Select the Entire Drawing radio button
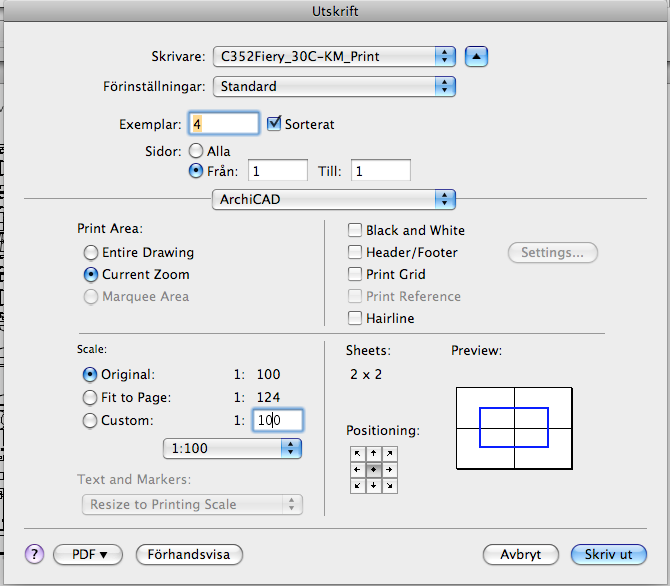 click(x=92, y=253)
